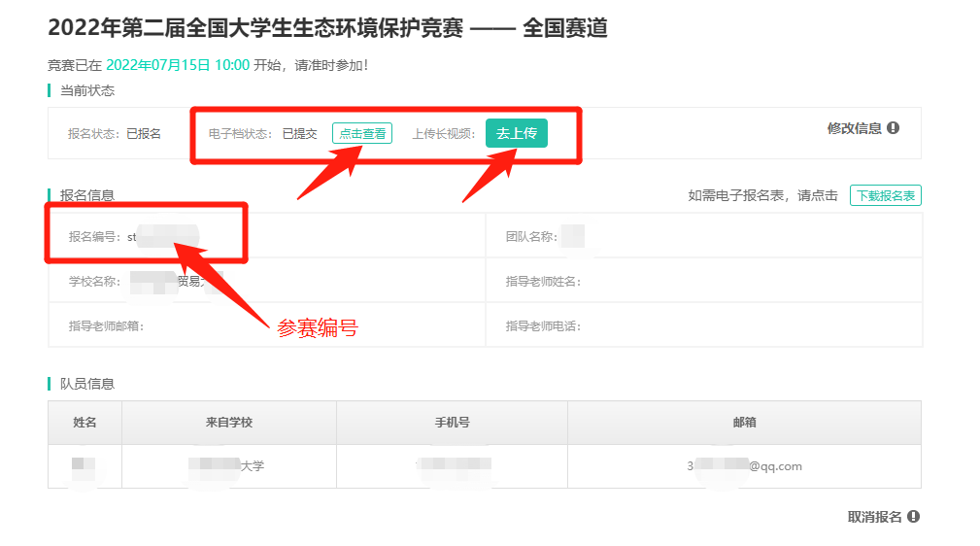Viewport: 980px width, 546px height.
Task: Click the exclamation icon beside 修改信息
Action: point(893,128)
